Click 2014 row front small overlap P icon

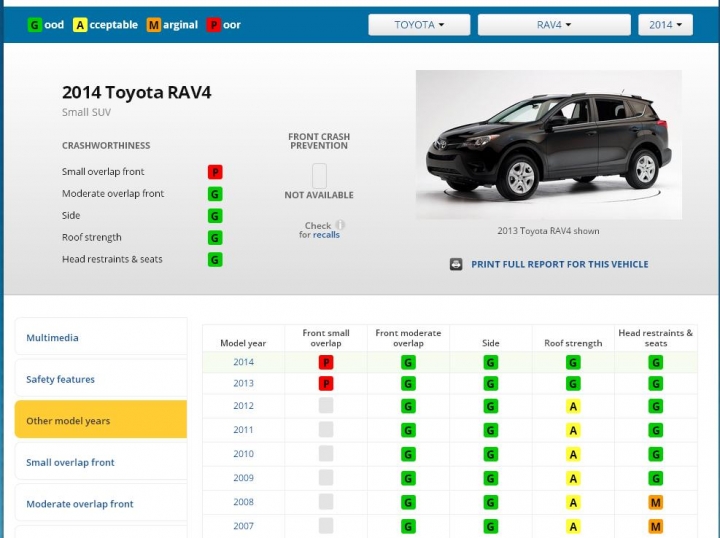(x=326, y=363)
